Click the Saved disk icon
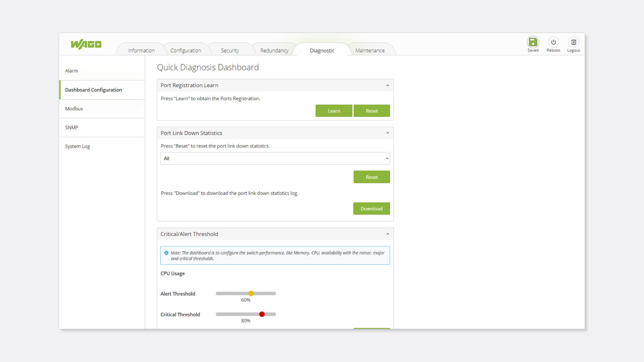Image resolution: width=644 pixels, height=362 pixels. [533, 42]
